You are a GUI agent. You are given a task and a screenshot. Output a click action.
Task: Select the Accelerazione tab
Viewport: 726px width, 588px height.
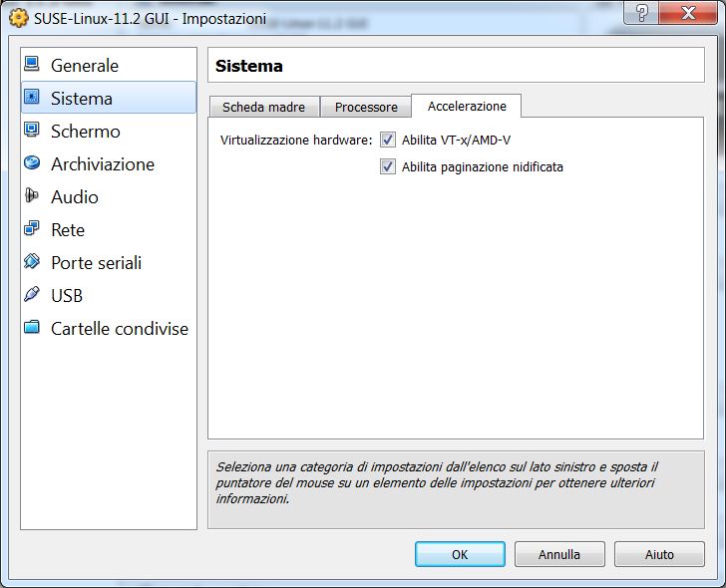click(467, 107)
